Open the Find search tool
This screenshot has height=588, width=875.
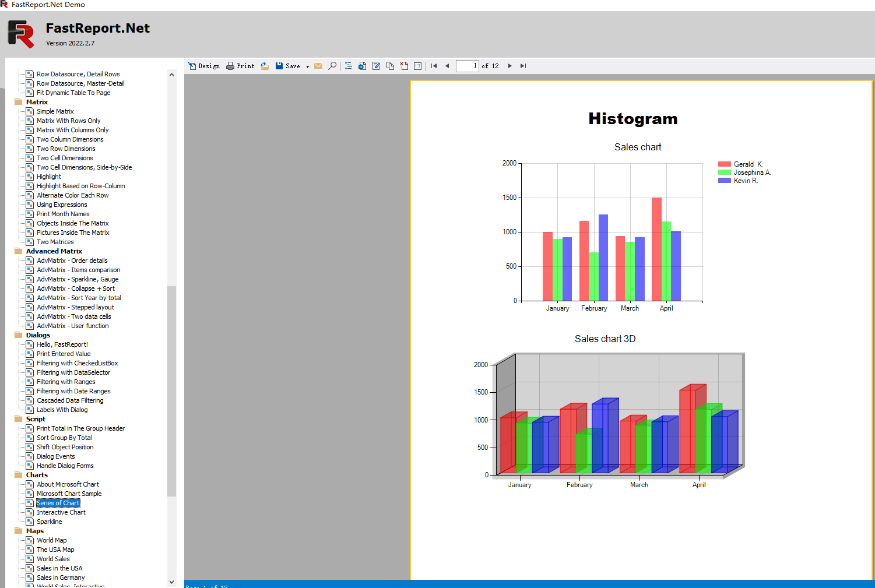(332, 66)
